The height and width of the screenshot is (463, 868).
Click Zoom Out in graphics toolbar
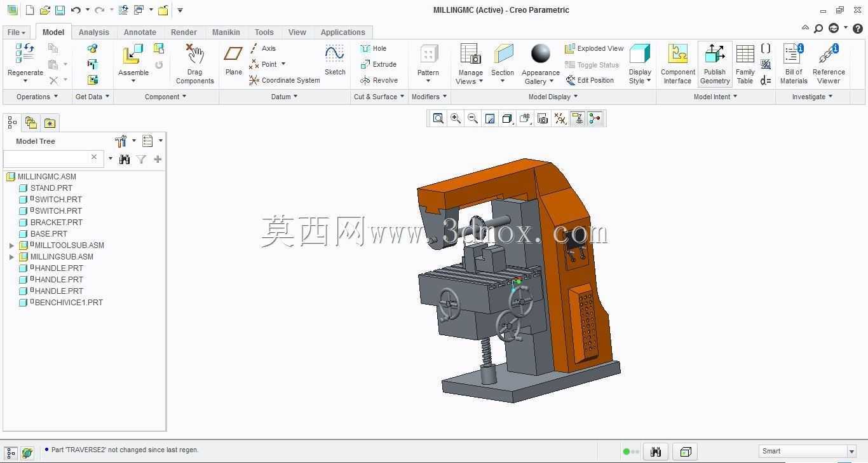[473, 118]
